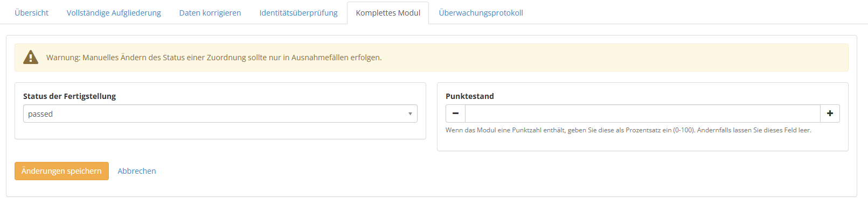
Task: Click the warning triangle icon
Action: coord(31,57)
